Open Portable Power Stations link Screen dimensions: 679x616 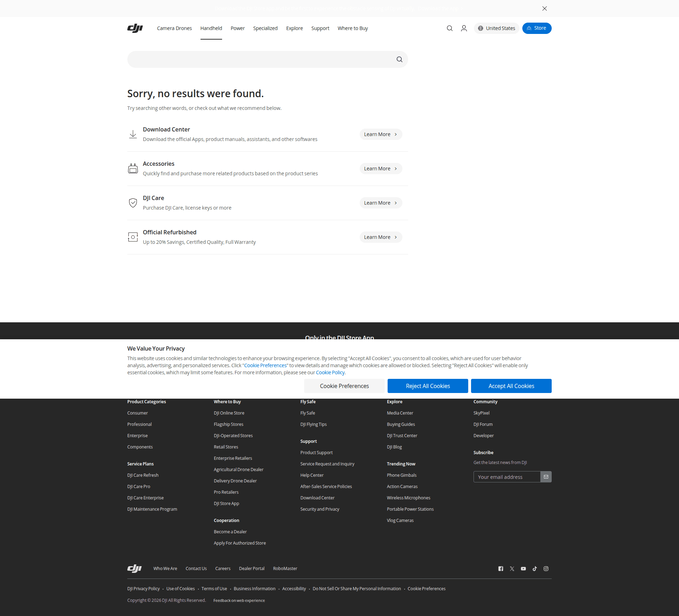tap(410, 509)
